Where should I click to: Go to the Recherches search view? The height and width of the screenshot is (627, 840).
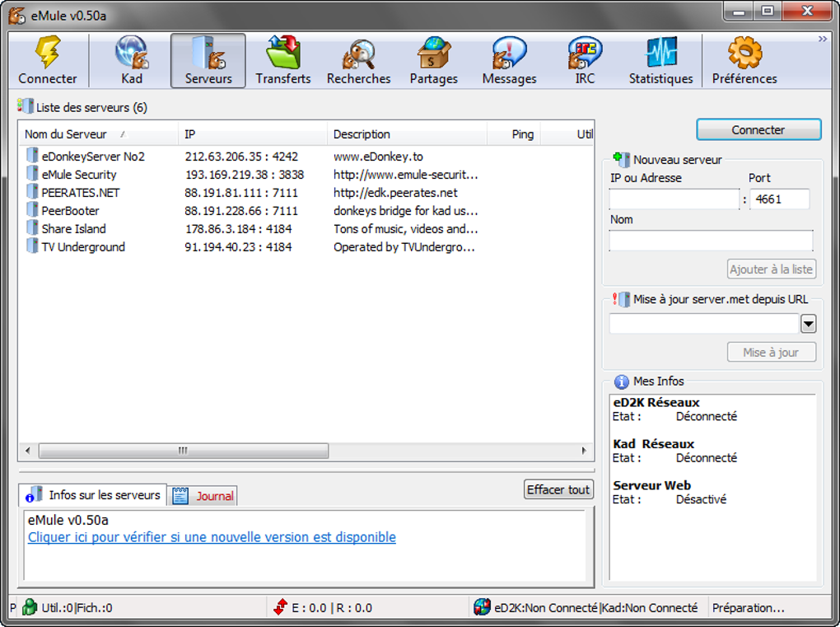358,60
